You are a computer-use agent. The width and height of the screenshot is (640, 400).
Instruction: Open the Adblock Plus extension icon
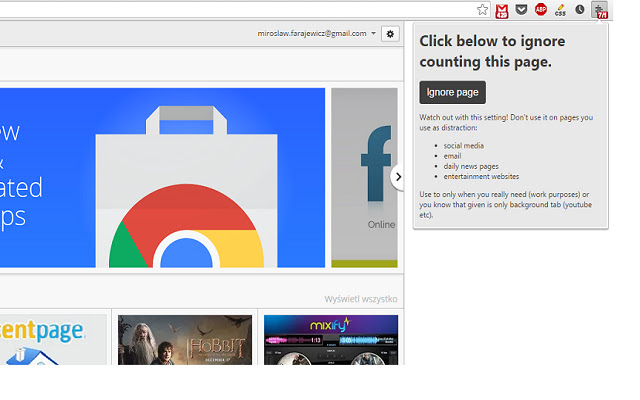tap(541, 9)
